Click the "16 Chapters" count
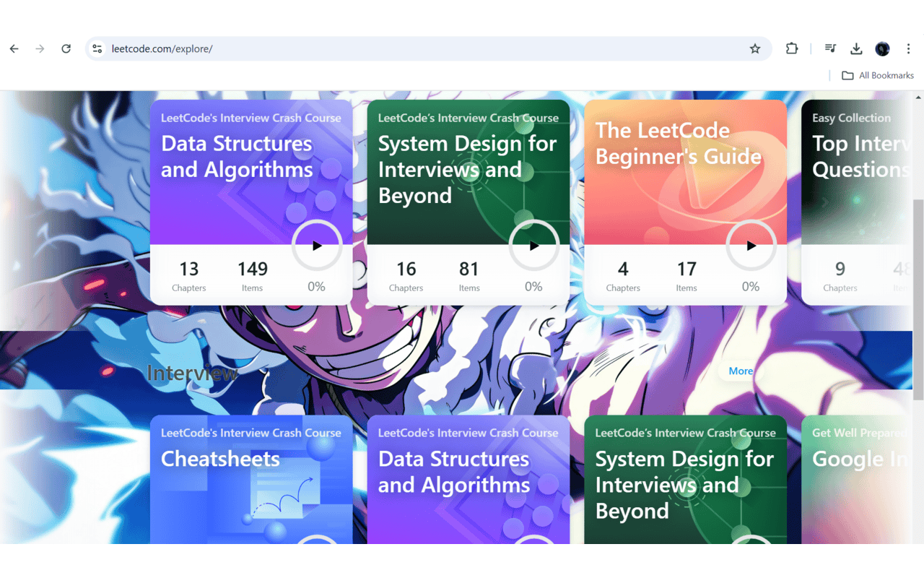924x578 pixels. tap(406, 276)
